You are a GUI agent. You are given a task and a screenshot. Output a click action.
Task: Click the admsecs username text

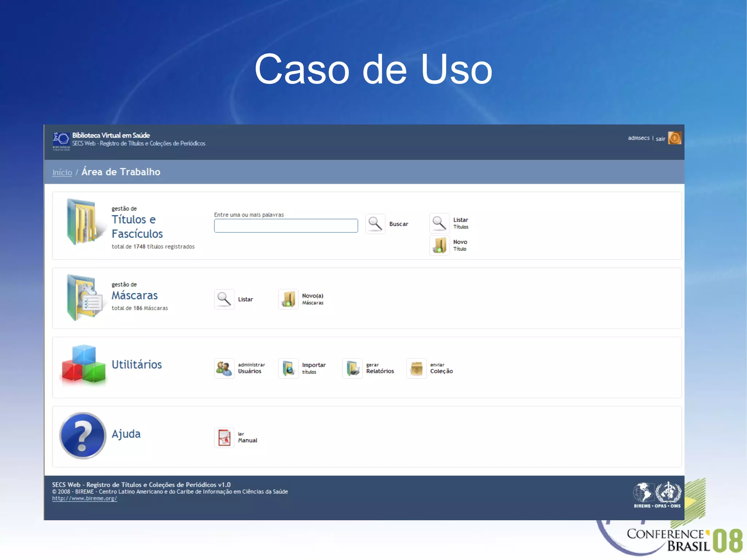tap(639, 138)
